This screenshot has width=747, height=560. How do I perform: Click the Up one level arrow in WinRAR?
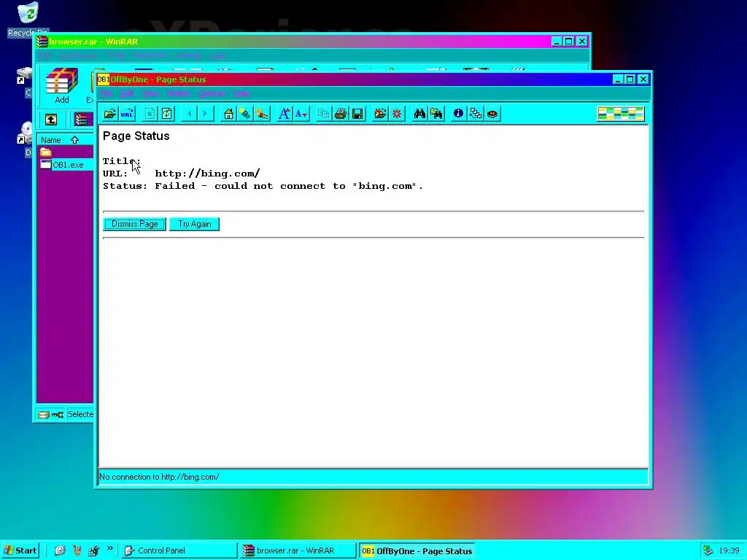click(51, 120)
